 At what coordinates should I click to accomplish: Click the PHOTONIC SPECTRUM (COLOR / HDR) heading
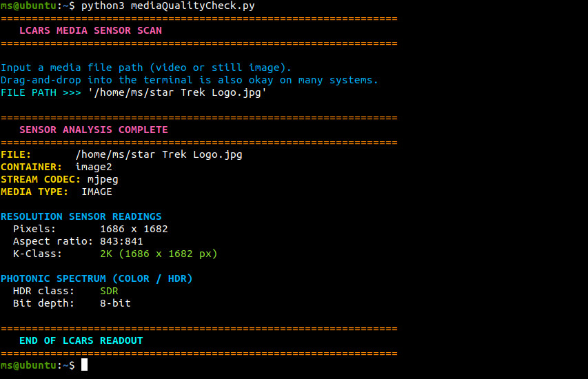[97, 278]
